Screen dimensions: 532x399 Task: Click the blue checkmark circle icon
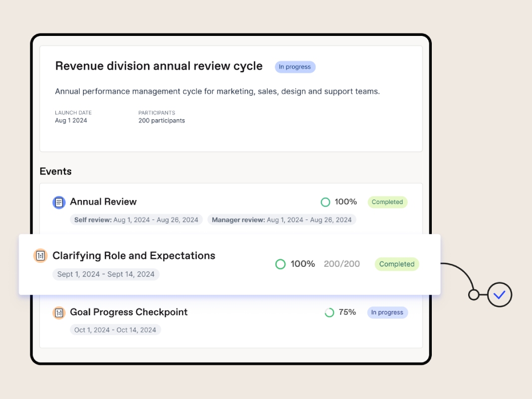tap(500, 295)
